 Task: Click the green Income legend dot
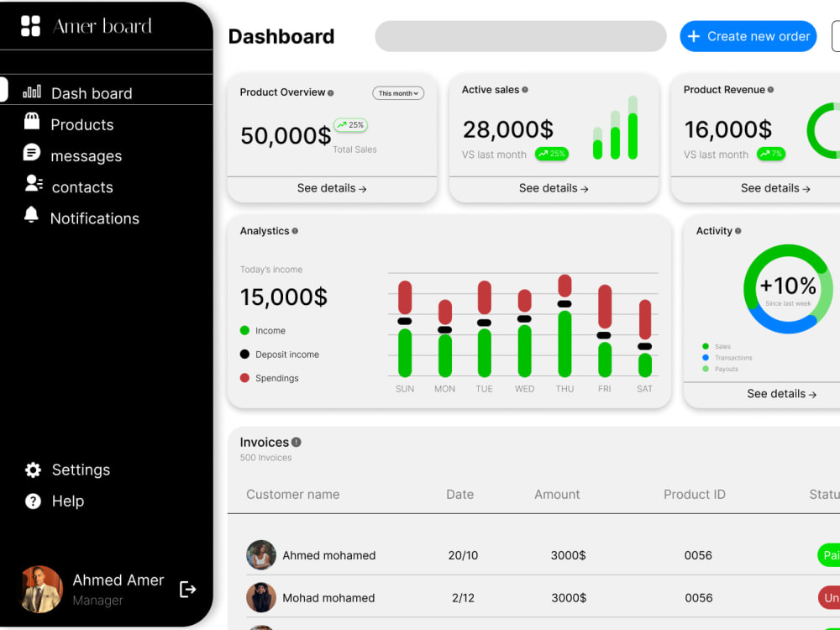click(244, 330)
